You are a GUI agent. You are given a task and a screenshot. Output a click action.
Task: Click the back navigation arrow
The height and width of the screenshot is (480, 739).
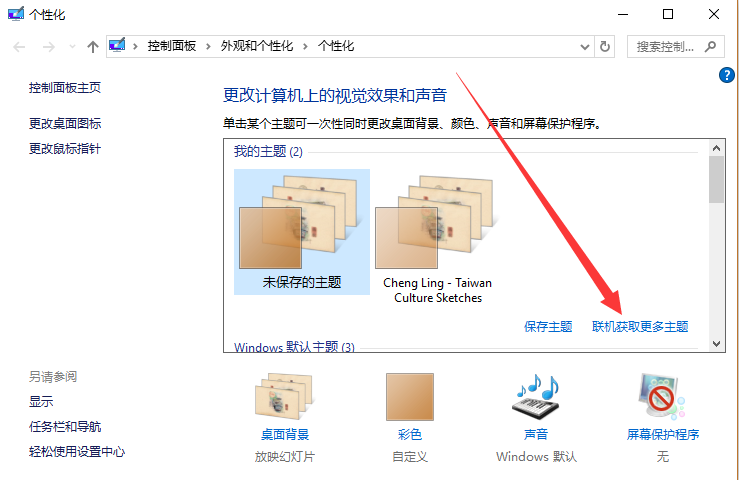(19, 47)
